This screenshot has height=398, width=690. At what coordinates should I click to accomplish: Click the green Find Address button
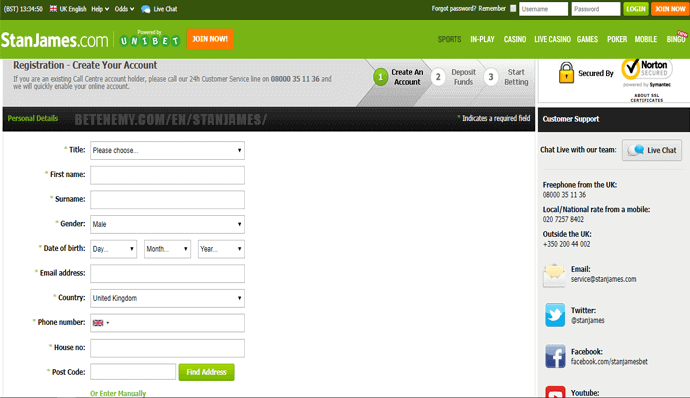tap(206, 372)
